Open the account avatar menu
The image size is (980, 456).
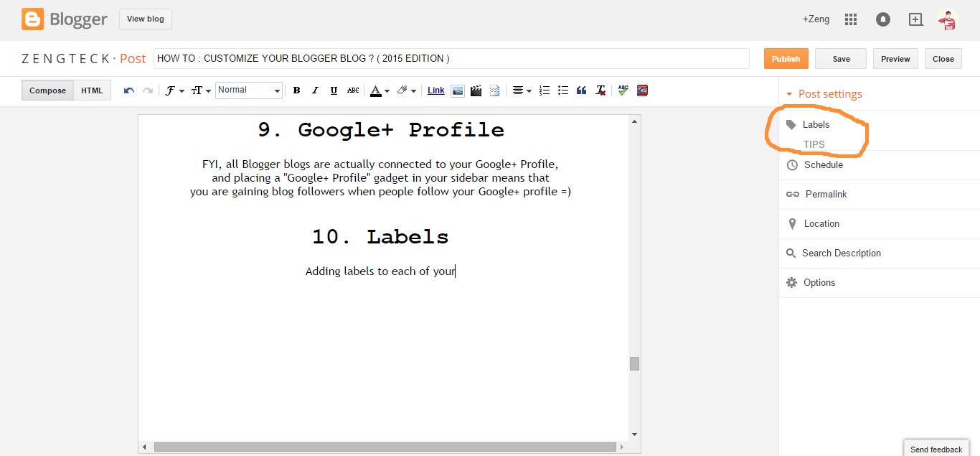point(948,19)
